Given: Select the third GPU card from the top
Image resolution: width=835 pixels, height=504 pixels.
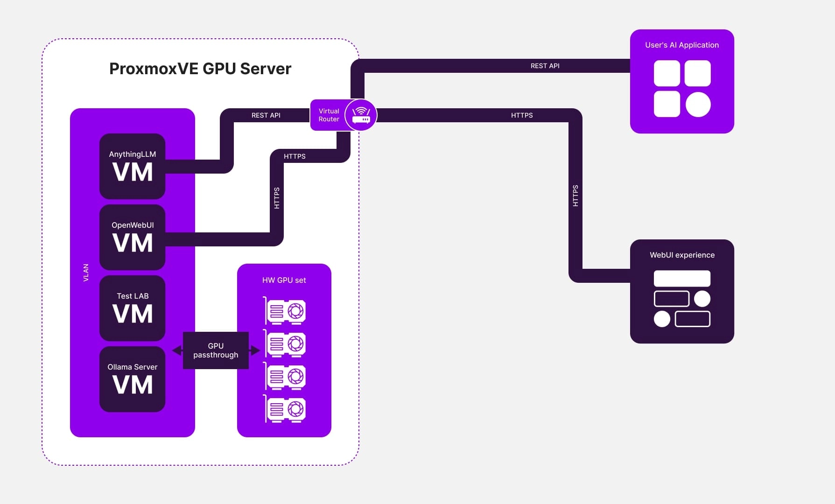Looking at the screenshot, I should (285, 377).
